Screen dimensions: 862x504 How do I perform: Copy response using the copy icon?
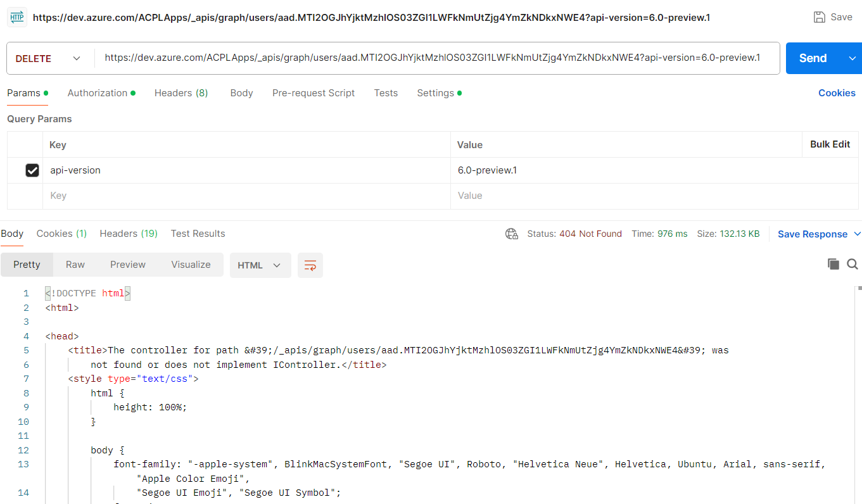(x=833, y=264)
